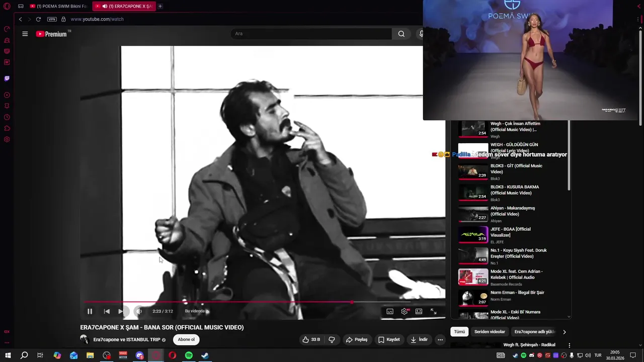The image size is (644, 362).
Task: Open Windows taskbar search
Action: [x=24, y=355]
